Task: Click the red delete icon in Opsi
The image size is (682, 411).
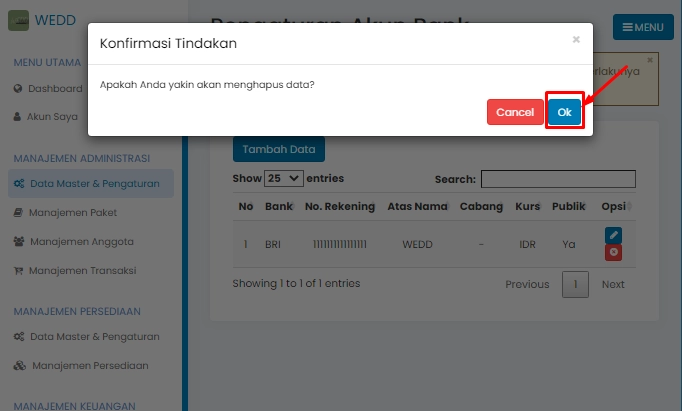Action: [614, 252]
